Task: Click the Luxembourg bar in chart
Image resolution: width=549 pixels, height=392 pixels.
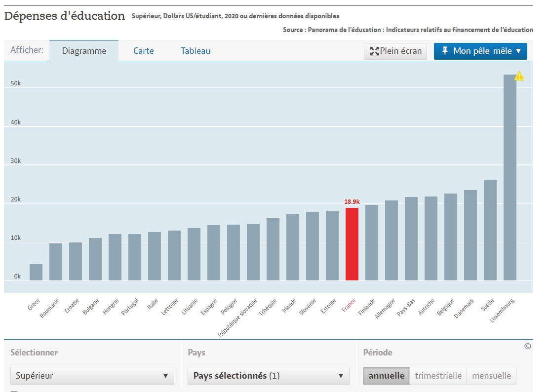Action: [x=510, y=178]
